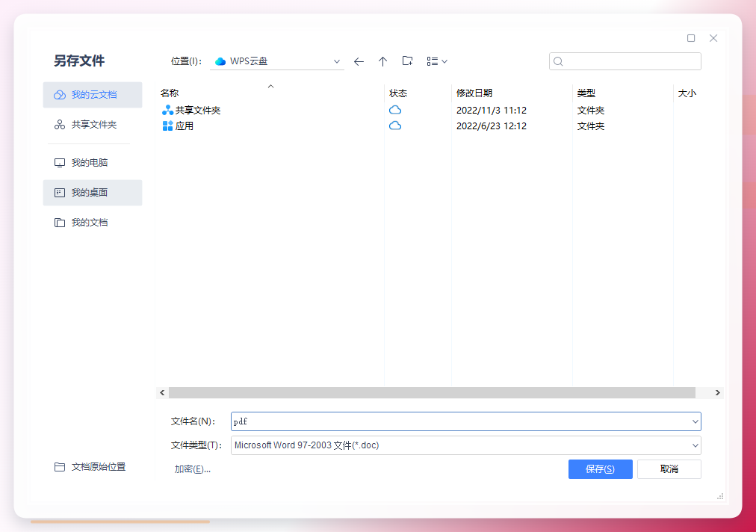The height and width of the screenshot is (532, 756).
Task: Focus the search input box
Action: (625, 61)
